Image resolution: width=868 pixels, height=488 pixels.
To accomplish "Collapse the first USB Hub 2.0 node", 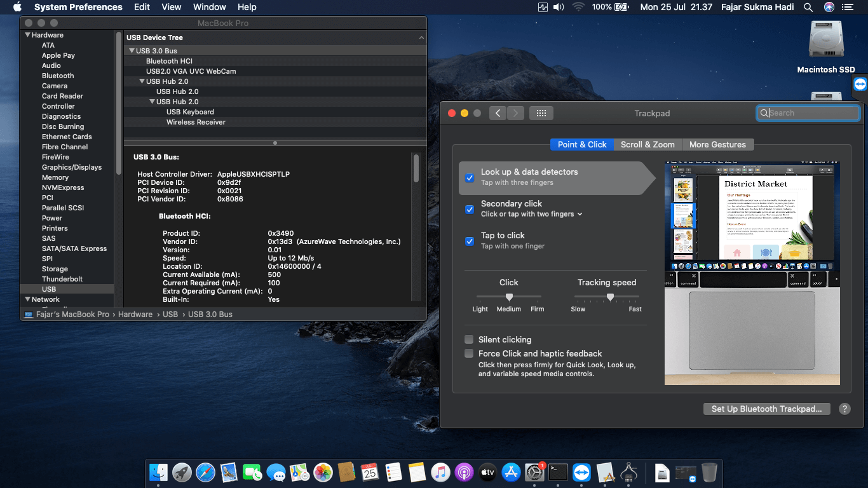I will 142,81.
